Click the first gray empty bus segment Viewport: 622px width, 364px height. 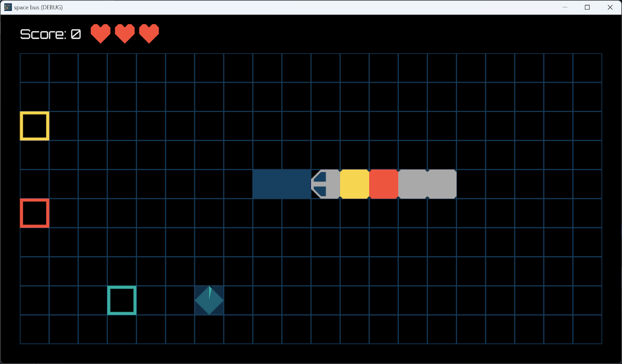point(413,184)
